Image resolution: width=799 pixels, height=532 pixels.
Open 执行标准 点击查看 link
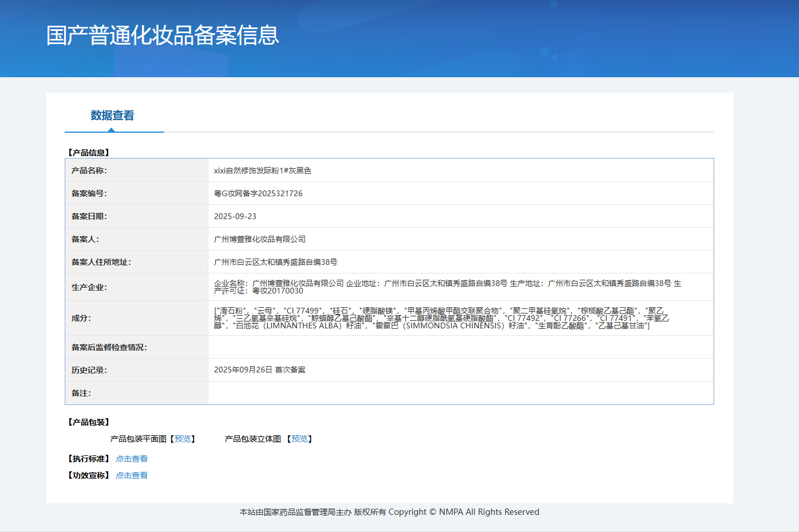tap(132, 459)
